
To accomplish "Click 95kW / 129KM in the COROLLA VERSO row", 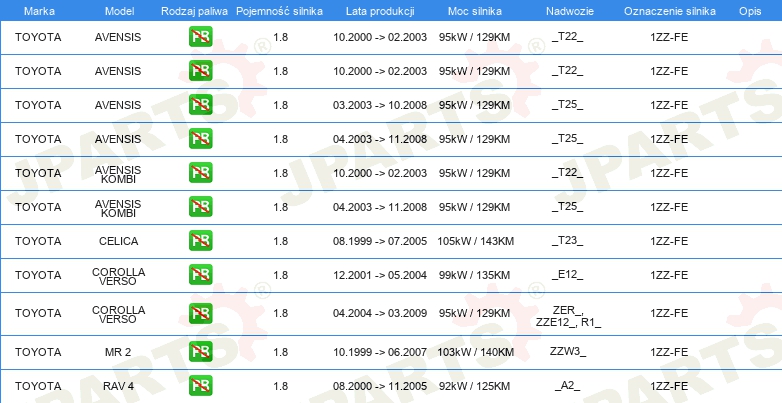I will (x=474, y=313).
